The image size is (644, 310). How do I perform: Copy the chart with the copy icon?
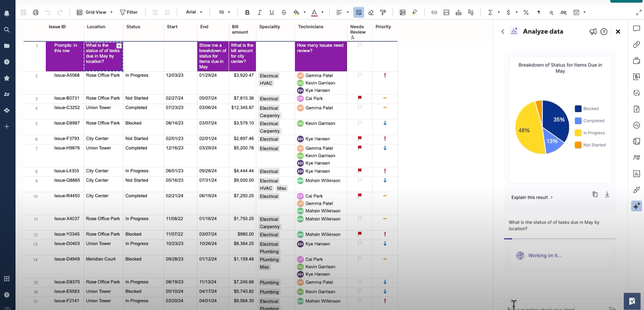(x=595, y=195)
